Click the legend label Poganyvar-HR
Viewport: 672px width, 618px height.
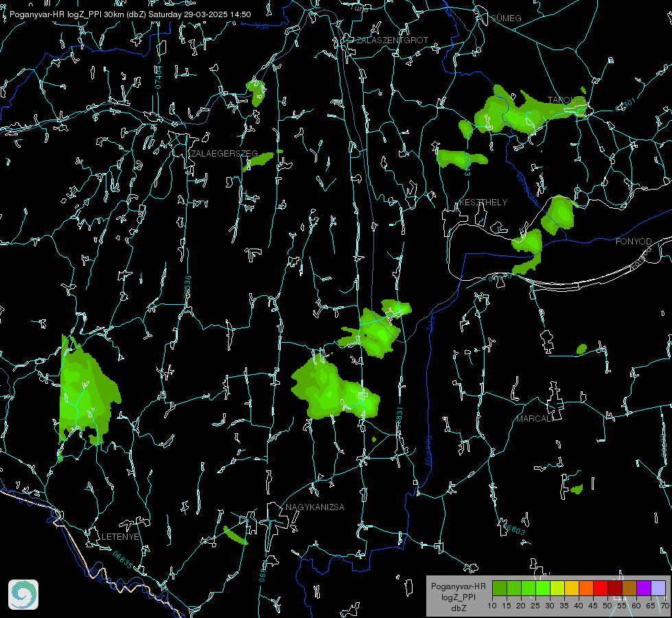[458, 586]
